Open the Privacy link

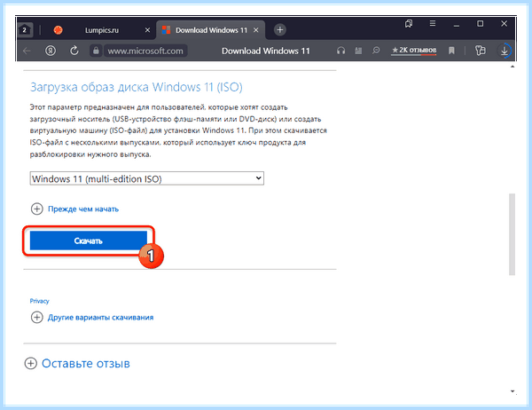coord(39,301)
